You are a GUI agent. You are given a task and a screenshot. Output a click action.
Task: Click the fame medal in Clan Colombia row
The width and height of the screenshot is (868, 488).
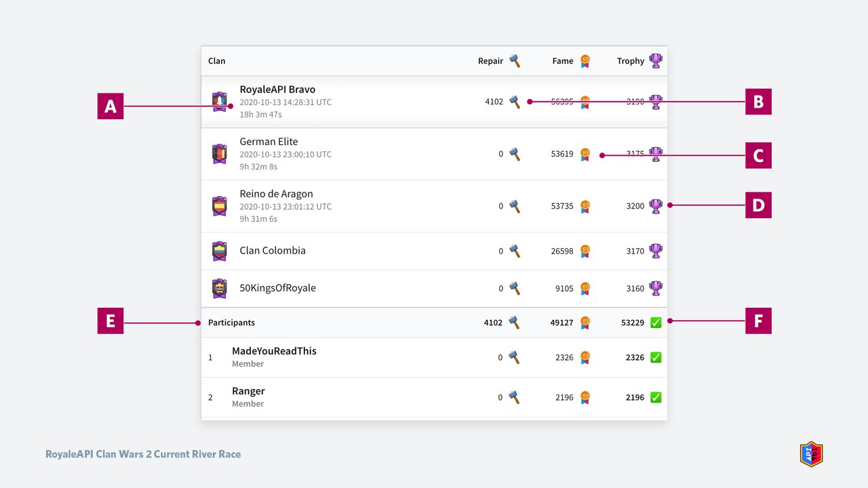click(x=585, y=251)
